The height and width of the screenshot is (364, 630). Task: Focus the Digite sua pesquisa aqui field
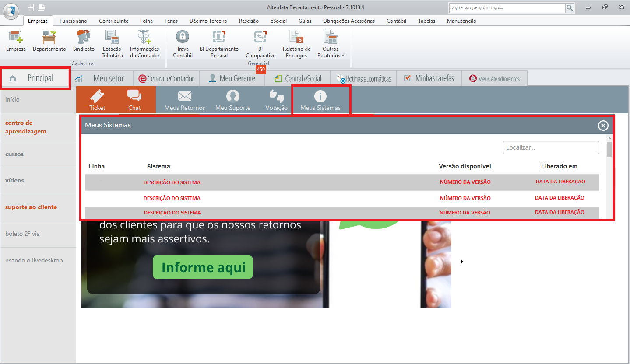(507, 8)
